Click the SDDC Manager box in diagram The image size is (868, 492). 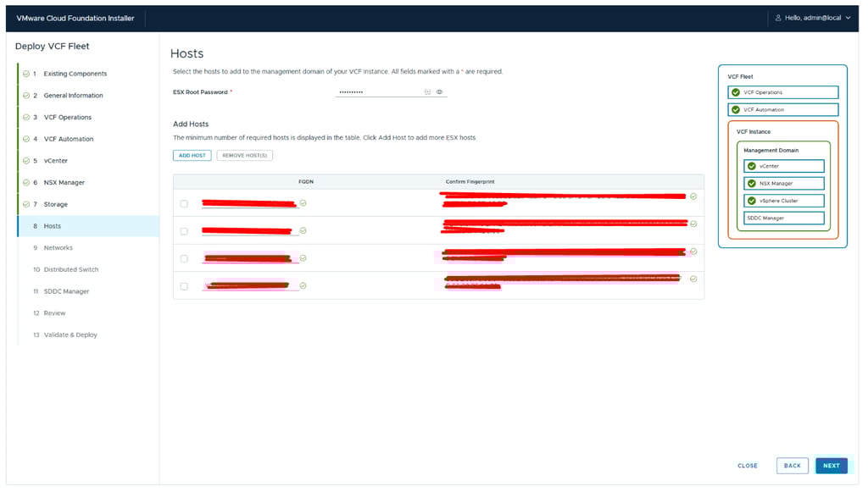pyautogui.click(x=784, y=218)
